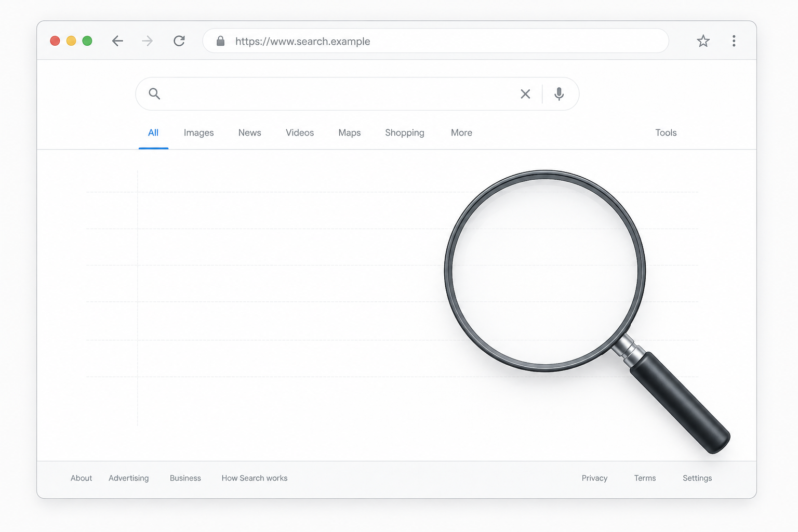Switch to the Shopping tab
Viewport: 798px width, 532px height.
point(405,133)
